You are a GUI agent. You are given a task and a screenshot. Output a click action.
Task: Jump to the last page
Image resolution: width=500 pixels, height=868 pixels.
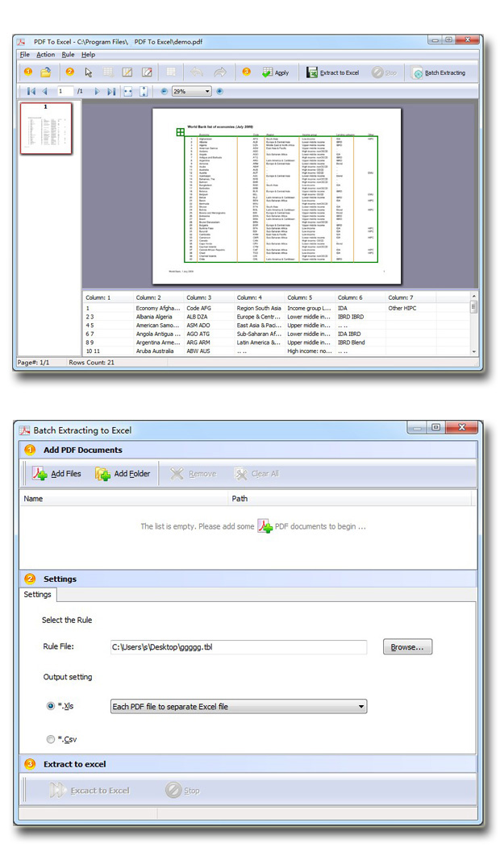(111, 91)
